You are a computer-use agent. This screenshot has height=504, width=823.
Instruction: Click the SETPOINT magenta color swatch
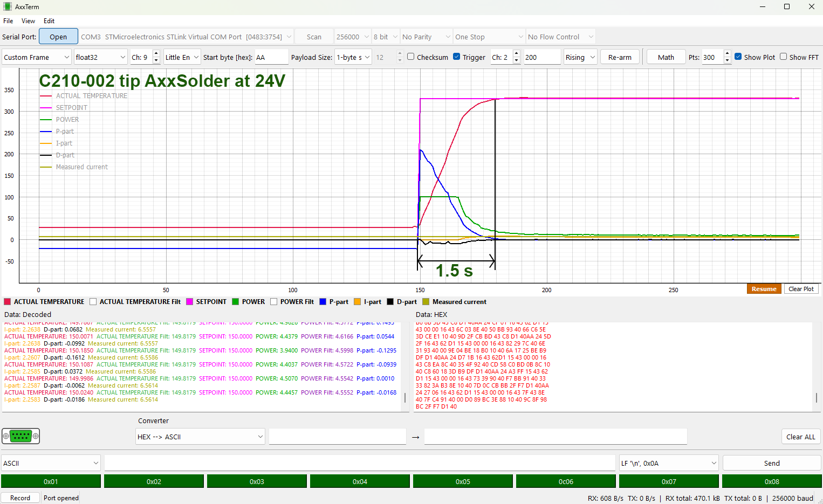tap(190, 302)
